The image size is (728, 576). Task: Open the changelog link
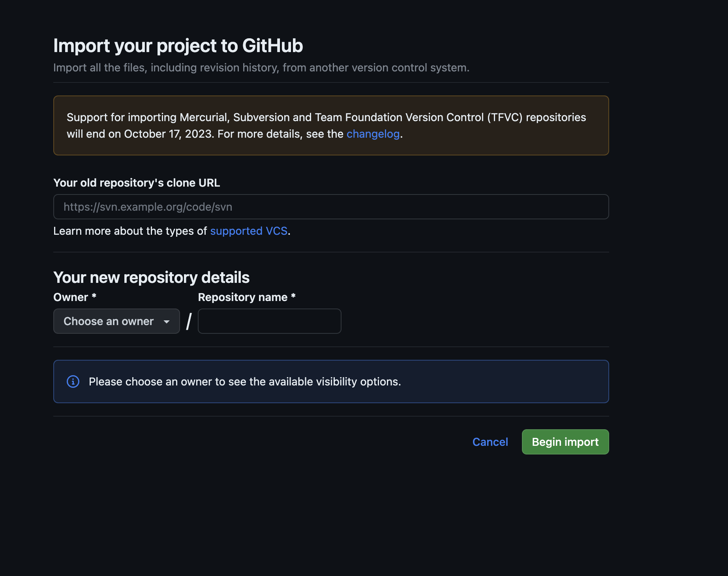click(373, 134)
